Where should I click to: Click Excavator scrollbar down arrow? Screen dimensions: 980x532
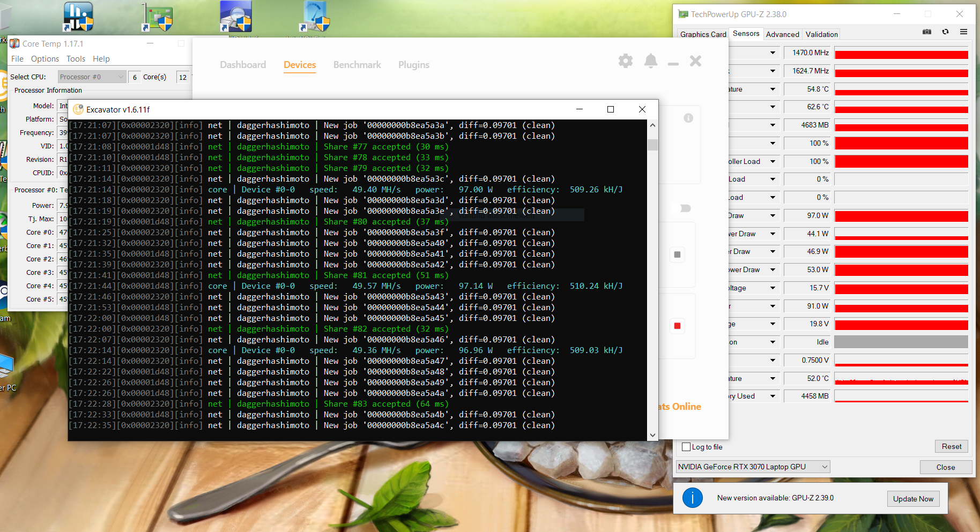coord(652,435)
